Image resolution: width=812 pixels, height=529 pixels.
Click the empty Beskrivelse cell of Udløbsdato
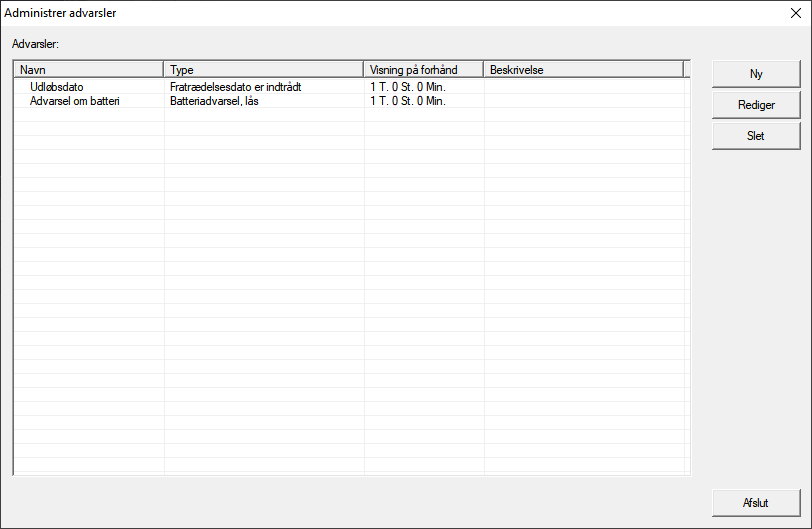click(583, 87)
